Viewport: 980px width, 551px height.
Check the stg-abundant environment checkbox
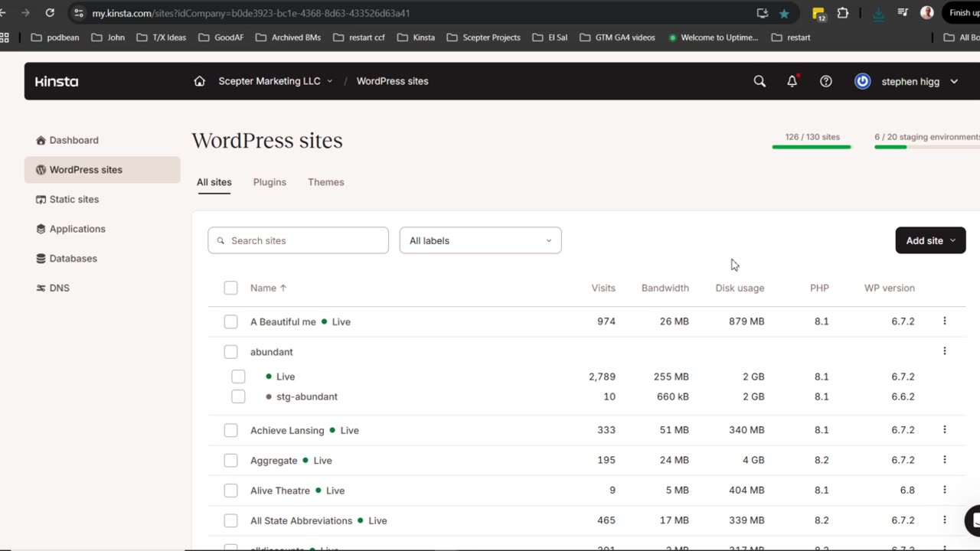pos(238,396)
